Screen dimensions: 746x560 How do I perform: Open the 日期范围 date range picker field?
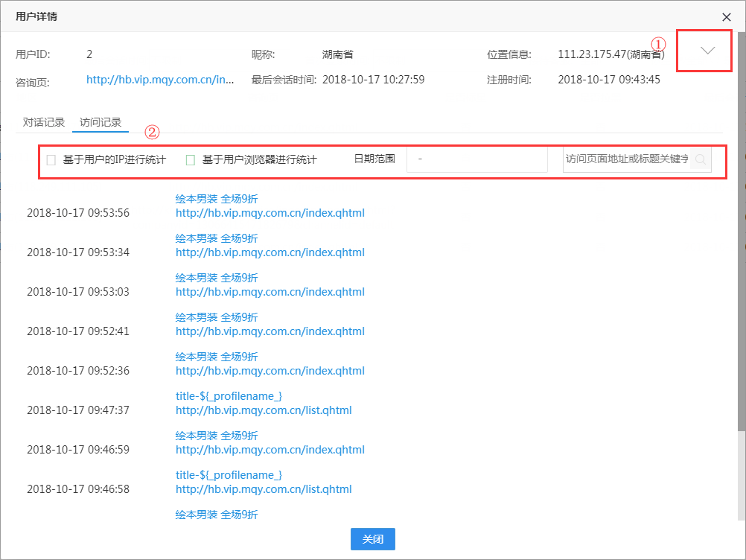tap(476, 159)
